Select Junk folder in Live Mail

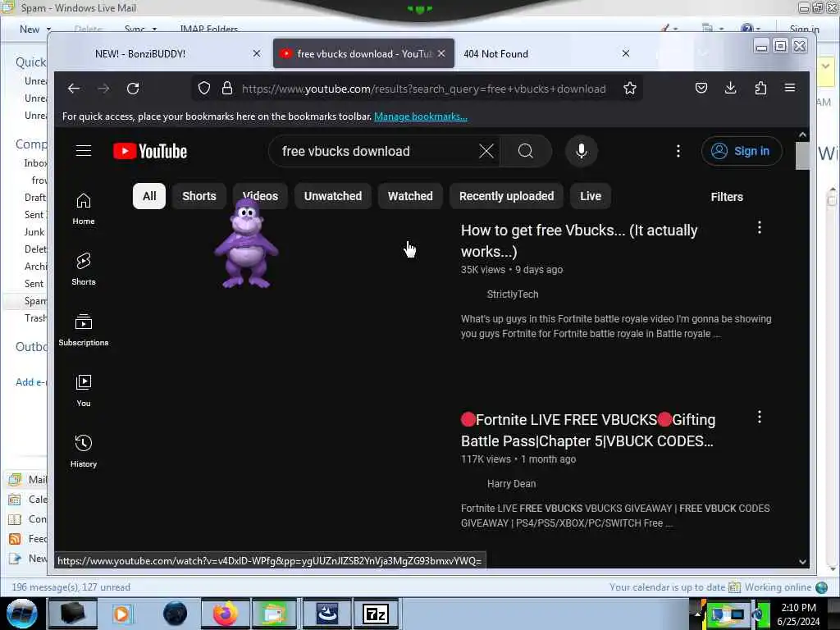[x=34, y=232]
